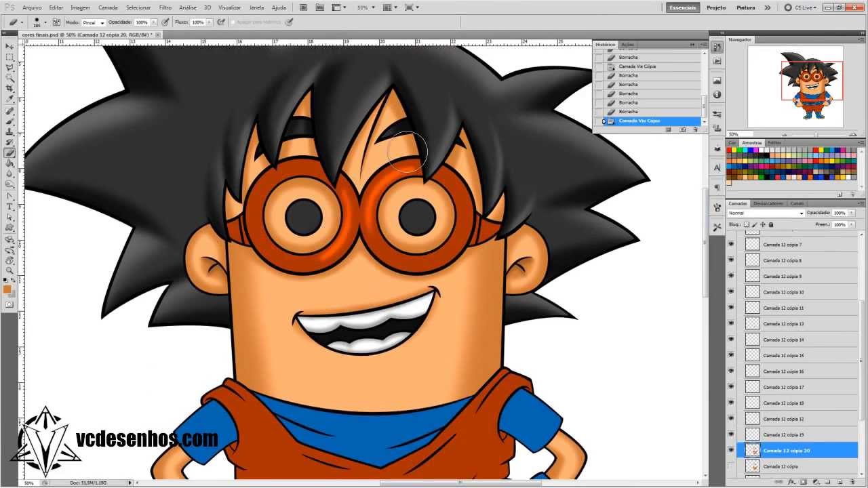Open the Fluxo slider arrow
The height and width of the screenshot is (488, 868).
click(x=210, y=22)
